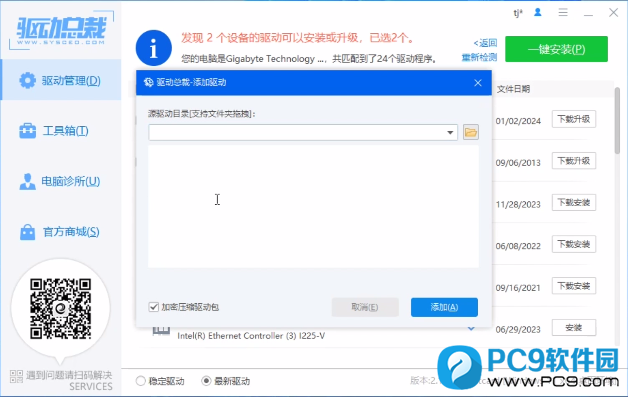The height and width of the screenshot is (397, 628).
Task: Expand the Intel Ethernet Controller I225-V row chevron
Action: click(471, 329)
